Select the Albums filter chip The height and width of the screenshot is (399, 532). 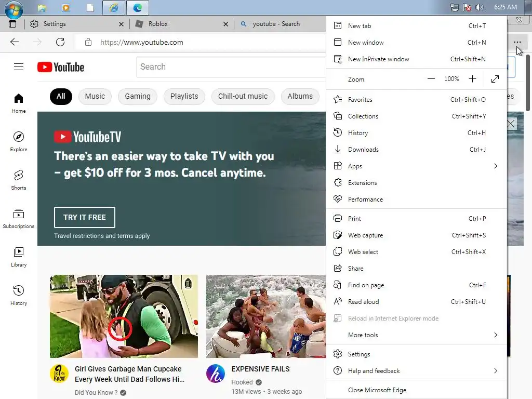(x=300, y=96)
